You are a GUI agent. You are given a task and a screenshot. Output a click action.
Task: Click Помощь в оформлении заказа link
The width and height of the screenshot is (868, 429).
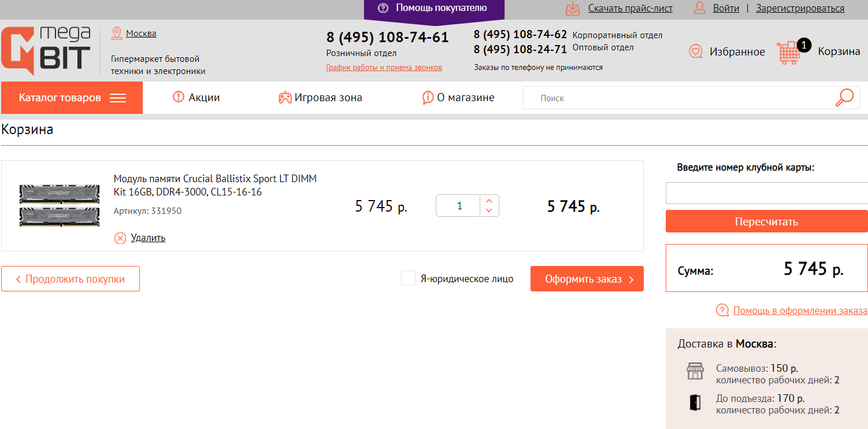coord(800,310)
